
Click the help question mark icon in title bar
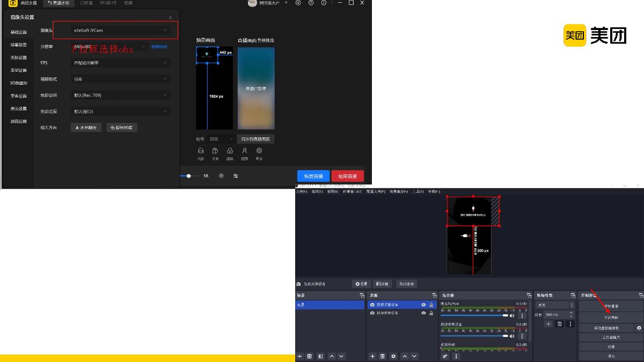(x=311, y=3)
